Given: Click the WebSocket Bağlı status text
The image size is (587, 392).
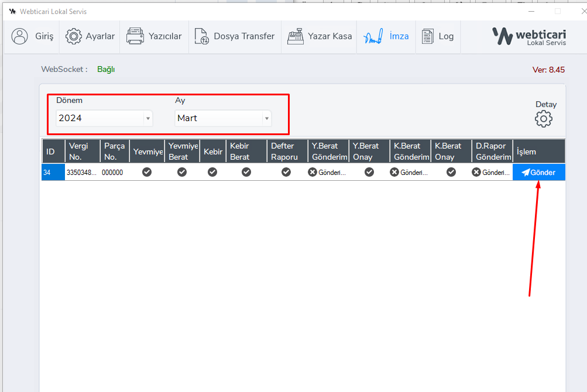Looking at the screenshot, I should (106, 69).
